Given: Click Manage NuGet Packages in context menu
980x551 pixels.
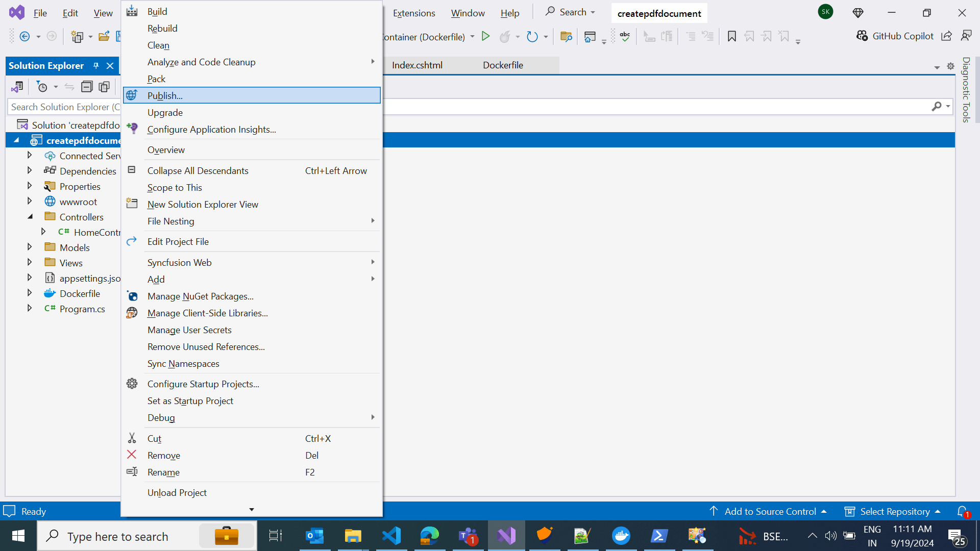Looking at the screenshot, I should coord(200,296).
